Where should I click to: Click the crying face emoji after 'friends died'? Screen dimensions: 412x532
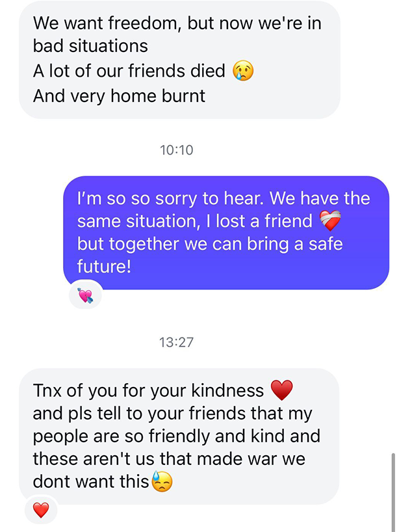pyautogui.click(x=243, y=71)
